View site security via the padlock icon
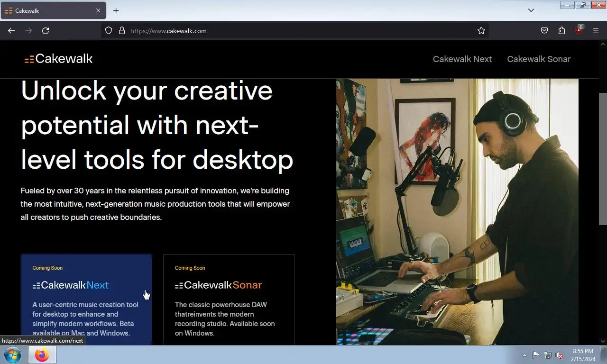 (122, 31)
